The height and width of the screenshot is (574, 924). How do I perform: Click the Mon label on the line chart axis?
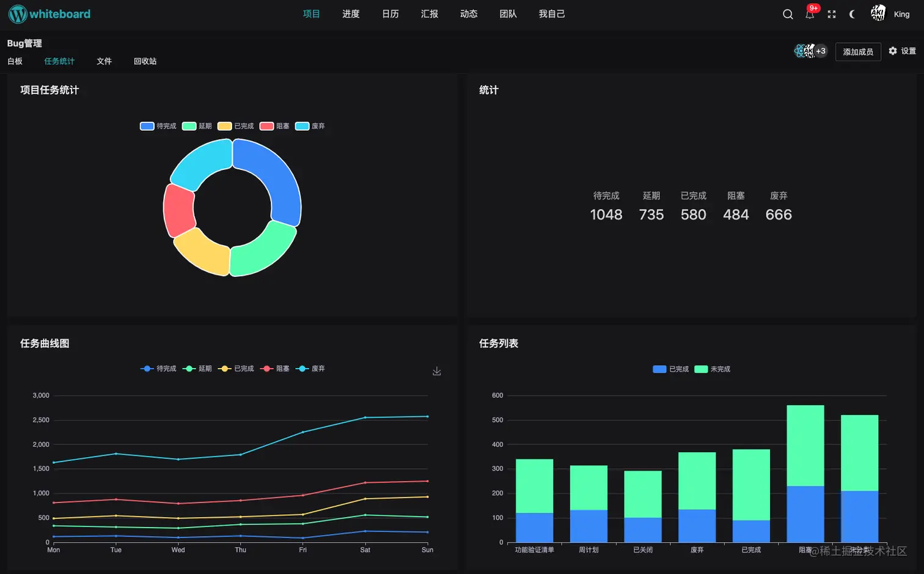point(54,550)
